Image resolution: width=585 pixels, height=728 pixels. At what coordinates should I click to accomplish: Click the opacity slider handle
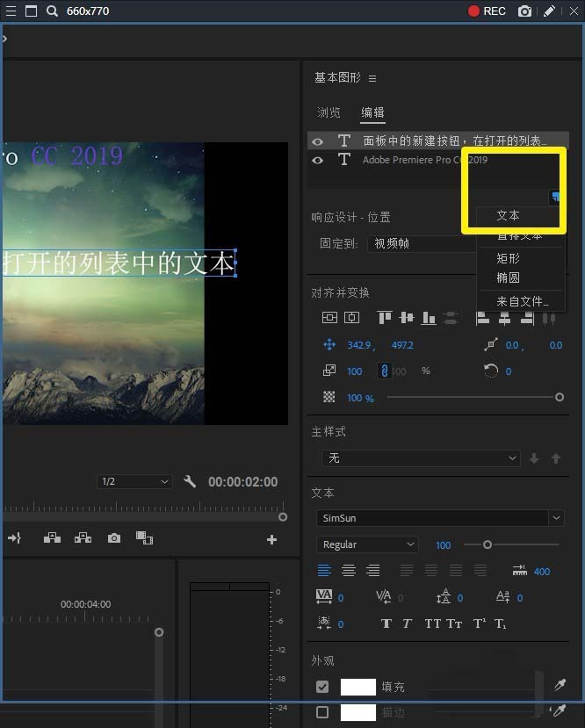560,397
